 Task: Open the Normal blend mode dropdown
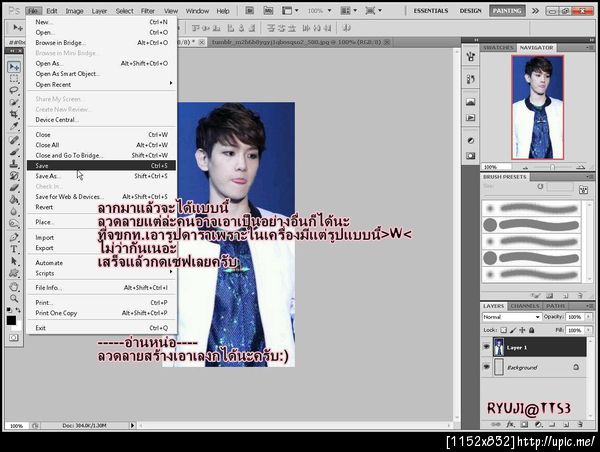click(x=512, y=317)
